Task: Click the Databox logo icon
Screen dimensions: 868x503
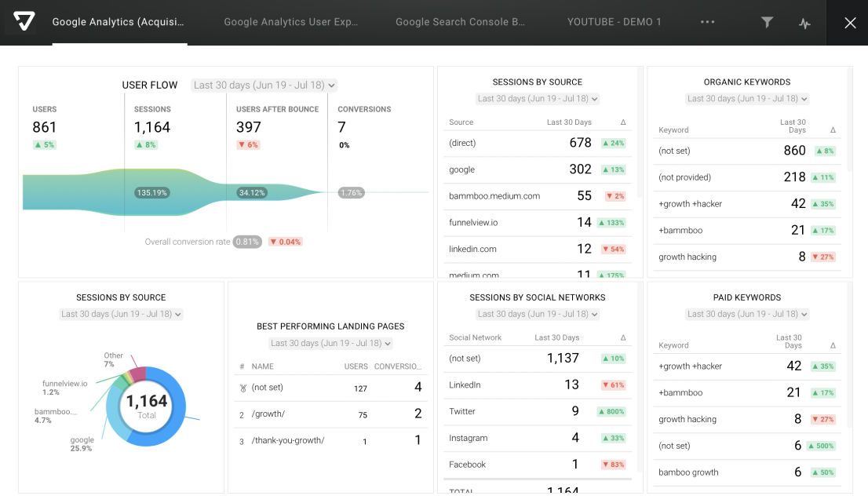Action: click(24, 22)
